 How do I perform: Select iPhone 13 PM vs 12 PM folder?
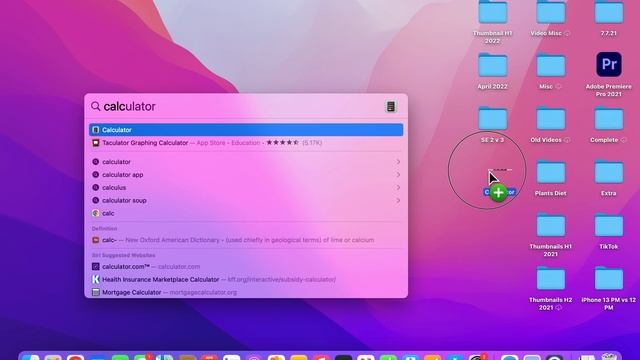(609, 288)
